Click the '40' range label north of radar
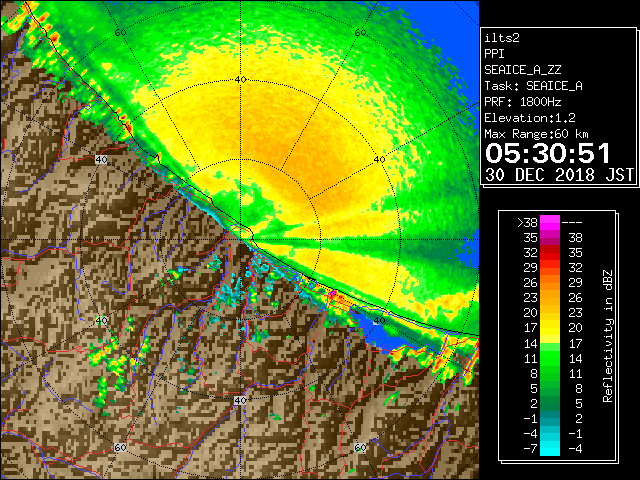Screen dimensions: 640x480 tap(240, 80)
